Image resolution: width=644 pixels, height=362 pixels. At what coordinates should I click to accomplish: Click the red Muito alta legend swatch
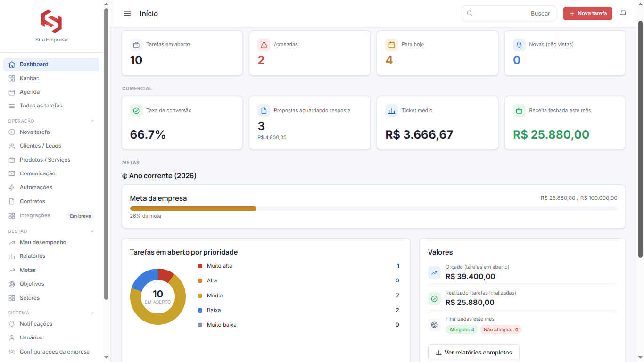tap(200, 266)
